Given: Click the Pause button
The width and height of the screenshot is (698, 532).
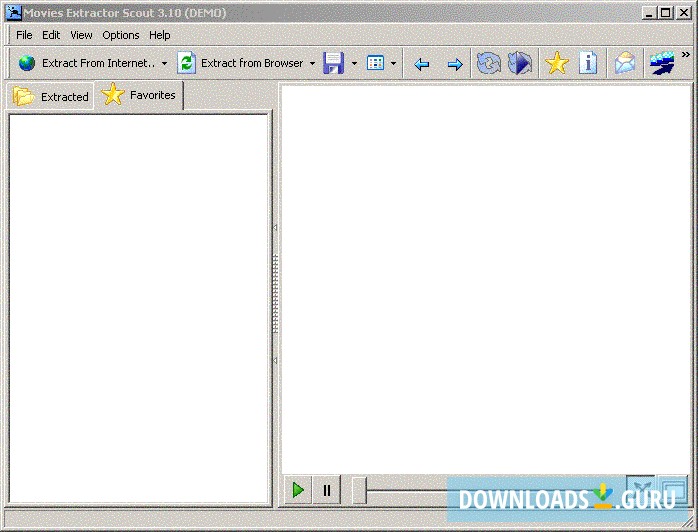Looking at the screenshot, I should pos(326,490).
